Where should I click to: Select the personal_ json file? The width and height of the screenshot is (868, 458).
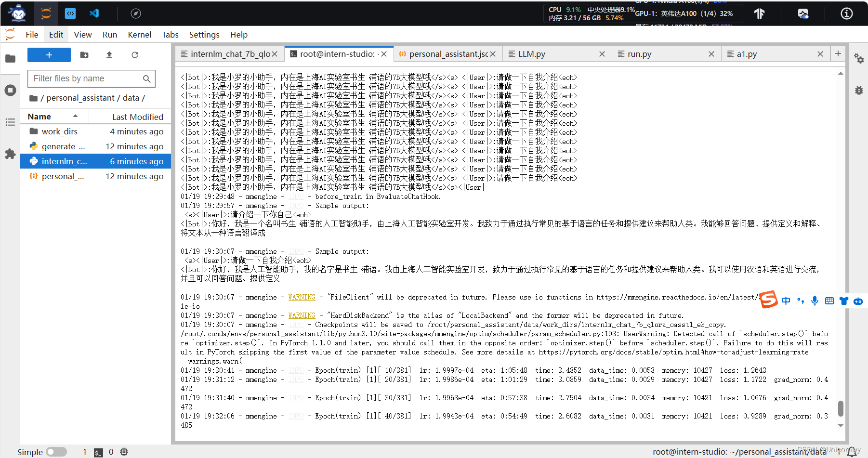(95, 176)
